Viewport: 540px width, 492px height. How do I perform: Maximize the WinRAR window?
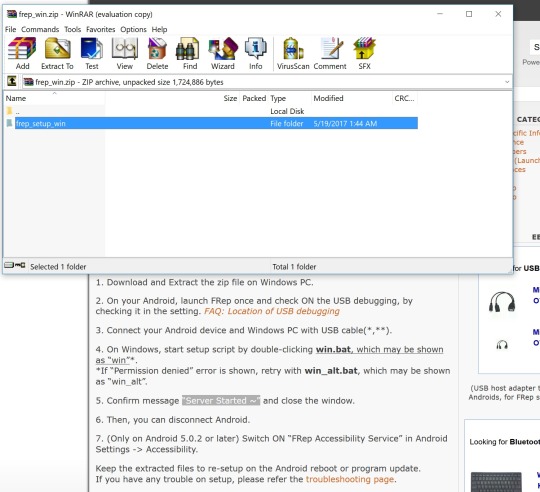pyautogui.click(x=469, y=14)
